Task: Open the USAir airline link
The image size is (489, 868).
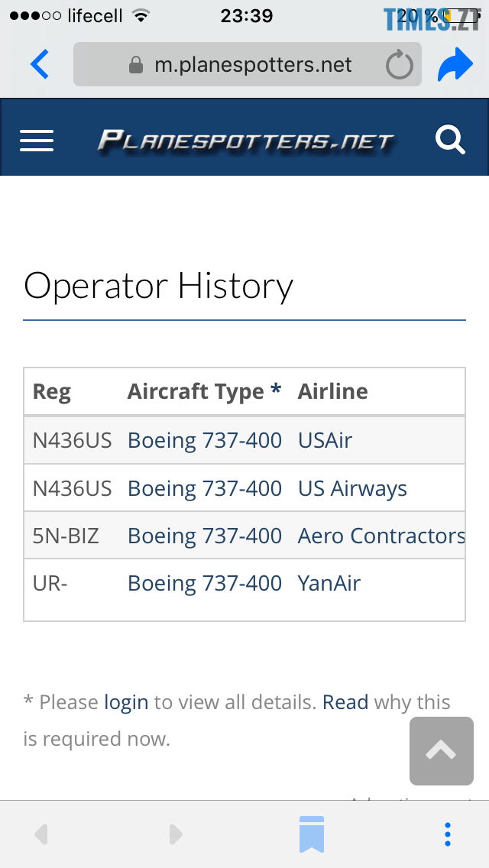Action: coord(325,440)
